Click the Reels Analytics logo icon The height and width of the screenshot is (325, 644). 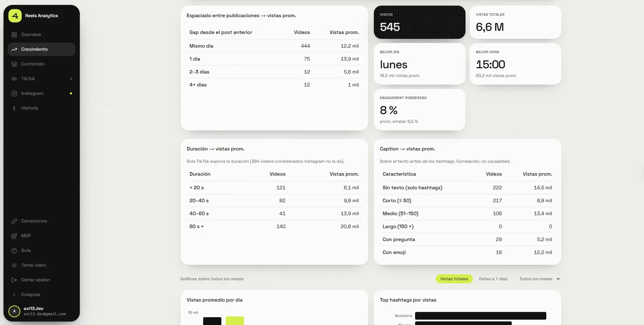click(15, 16)
